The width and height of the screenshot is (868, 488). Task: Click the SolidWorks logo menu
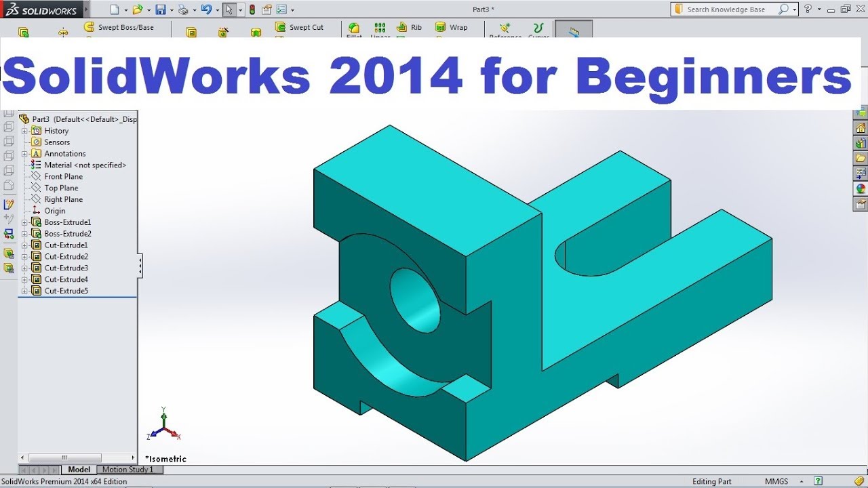tap(41, 9)
